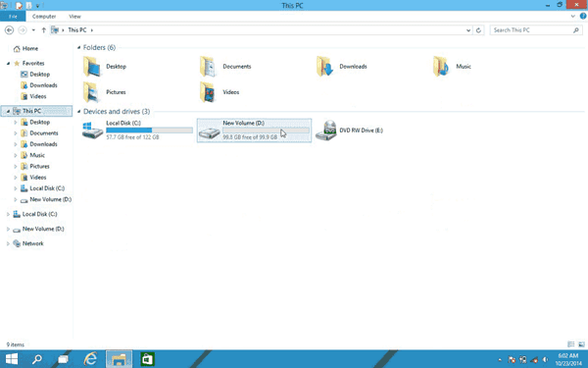Collapse the Folders (6) group

[78, 48]
